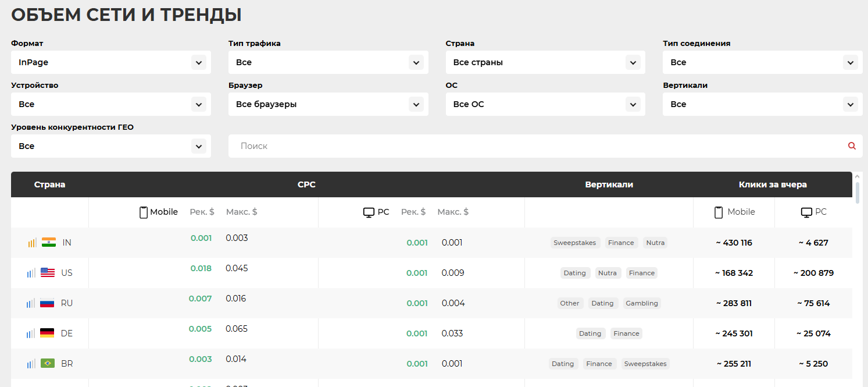Image resolution: width=868 pixels, height=387 pixels.
Task: Expand the Страна country dropdown
Action: click(545, 62)
